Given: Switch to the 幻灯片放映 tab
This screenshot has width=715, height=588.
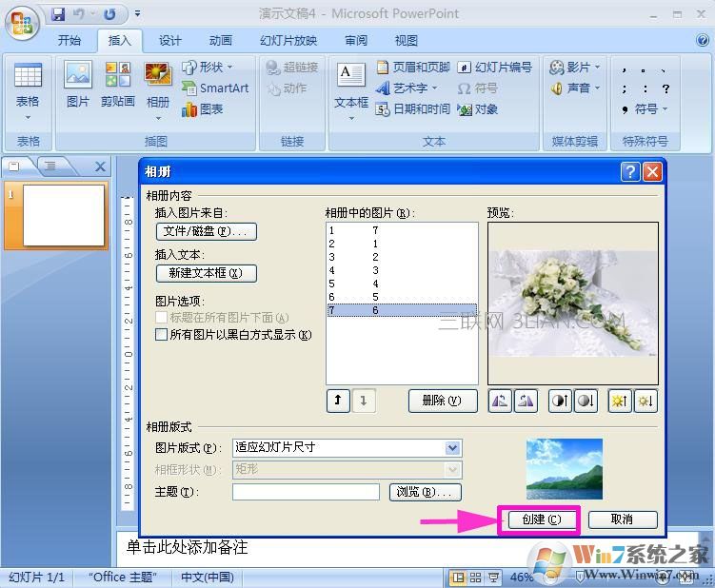Looking at the screenshot, I should pyautogui.click(x=288, y=41).
